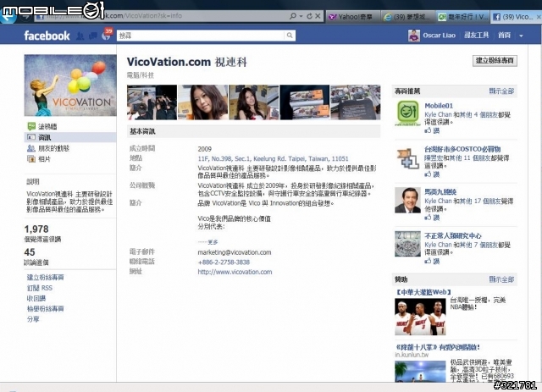Click the browser address bar search dropdown arrow
Image resolution: width=542 pixels, height=392 pixels.
(x=301, y=16)
